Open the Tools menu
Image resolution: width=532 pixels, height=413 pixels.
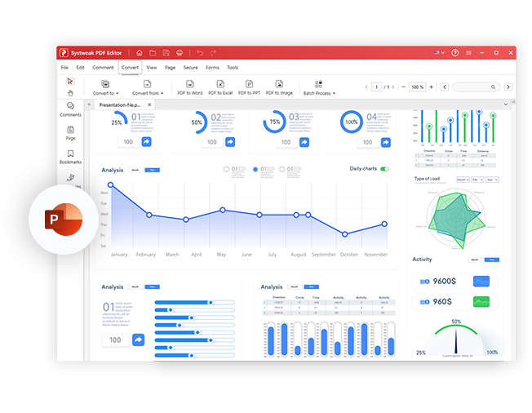(233, 68)
